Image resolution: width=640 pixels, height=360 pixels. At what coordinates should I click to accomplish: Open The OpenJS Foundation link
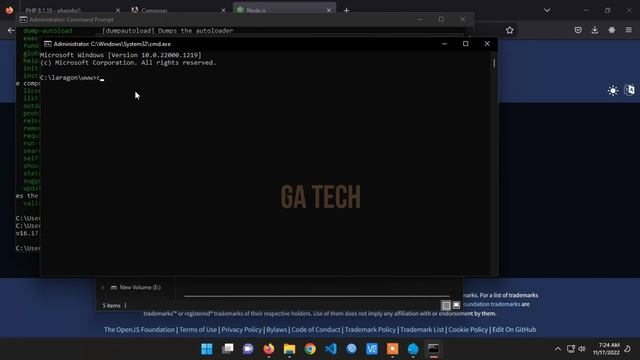139,329
